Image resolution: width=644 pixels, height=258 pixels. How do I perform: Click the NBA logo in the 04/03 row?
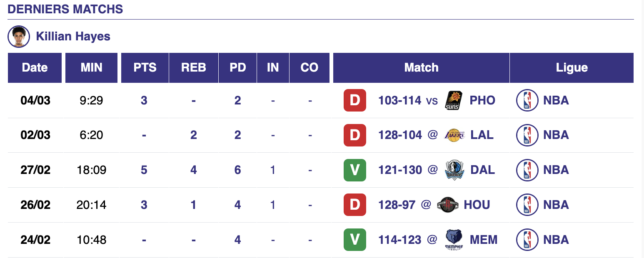coord(527,100)
